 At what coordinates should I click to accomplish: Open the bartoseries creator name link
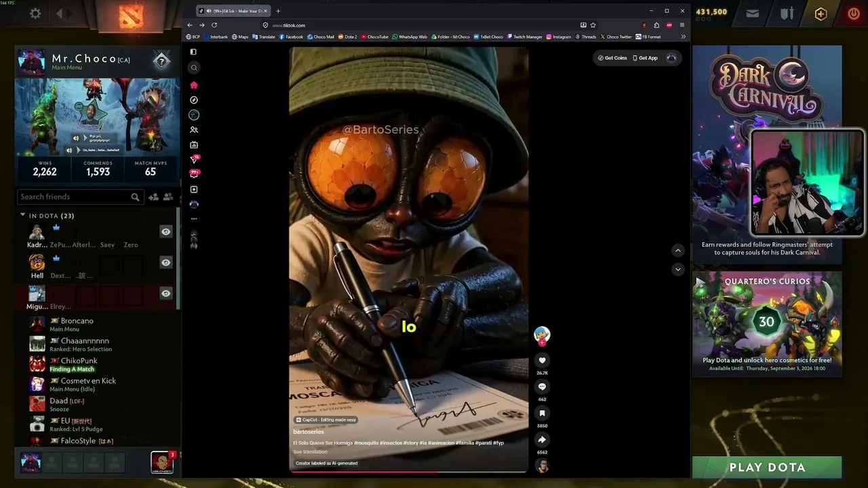[309, 432]
